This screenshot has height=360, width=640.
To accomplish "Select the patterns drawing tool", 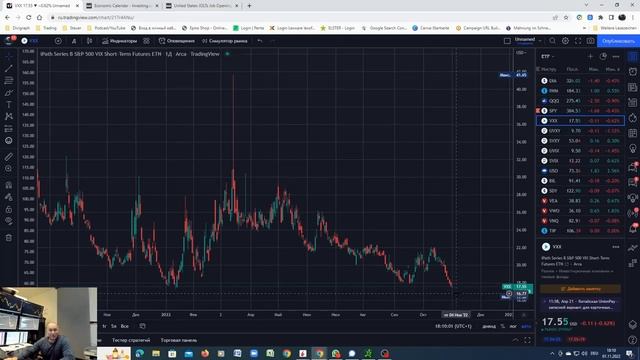I will click(x=9, y=116).
